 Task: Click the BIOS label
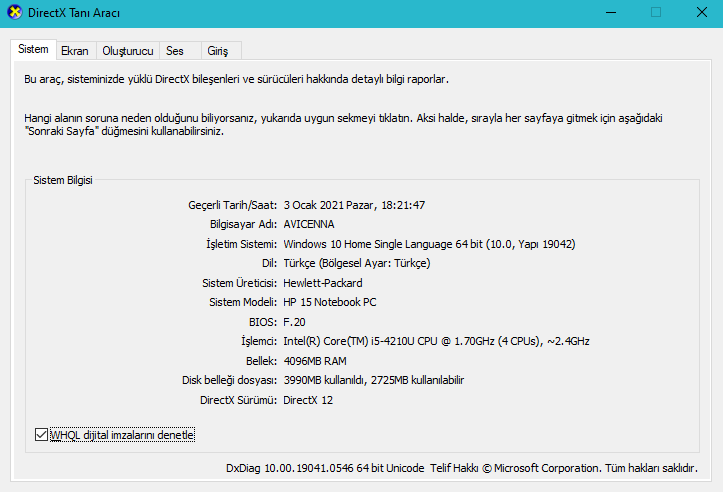(x=263, y=322)
